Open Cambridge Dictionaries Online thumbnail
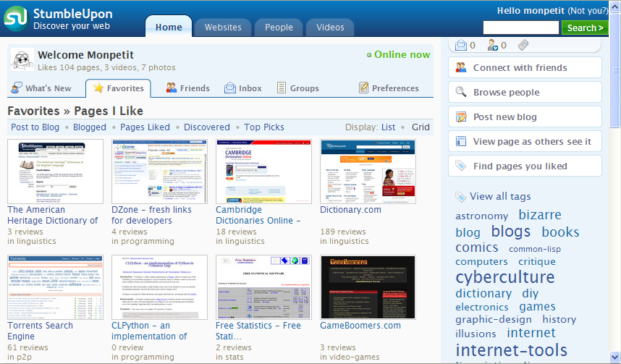 point(263,172)
